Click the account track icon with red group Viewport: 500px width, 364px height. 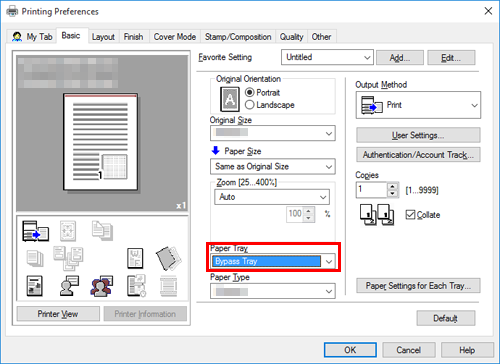click(101, 286)
